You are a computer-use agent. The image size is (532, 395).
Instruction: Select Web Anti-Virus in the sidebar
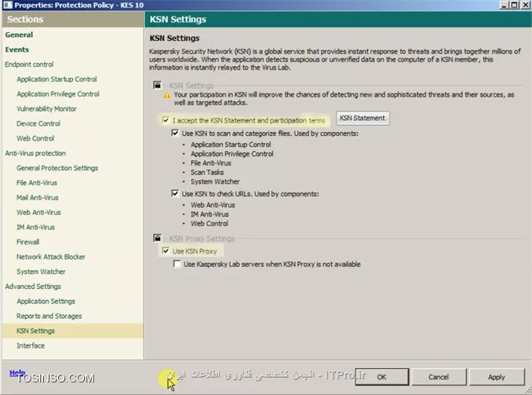tap(38, 213)
